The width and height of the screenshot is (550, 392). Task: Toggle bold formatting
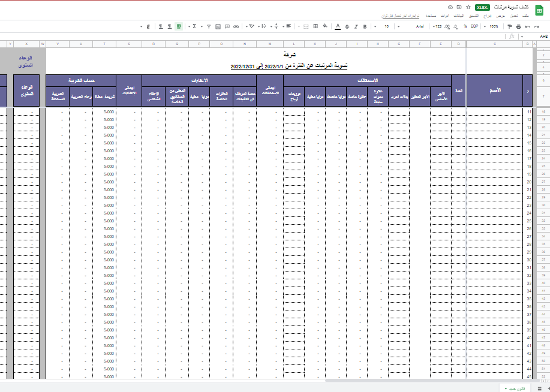[365, 26]
